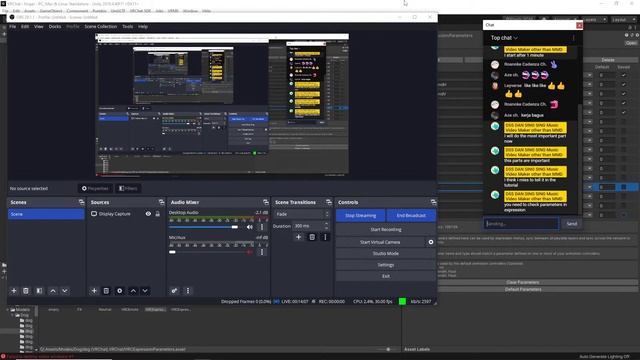Viewport: 640px width, 360px height.
Task: Toggle Start Virtual Camera in the Controls dock
Action: point(380,242)
